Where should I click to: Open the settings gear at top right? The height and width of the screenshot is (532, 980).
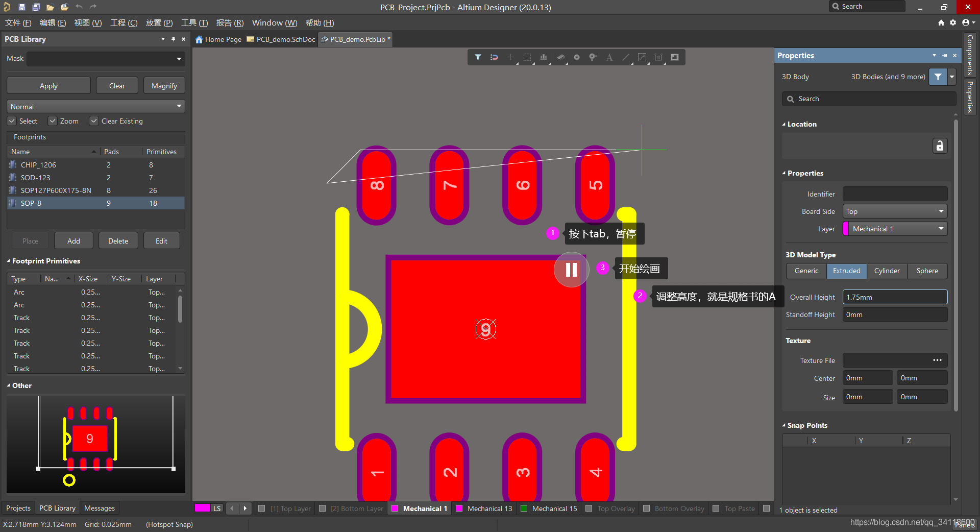coord(953,22)
